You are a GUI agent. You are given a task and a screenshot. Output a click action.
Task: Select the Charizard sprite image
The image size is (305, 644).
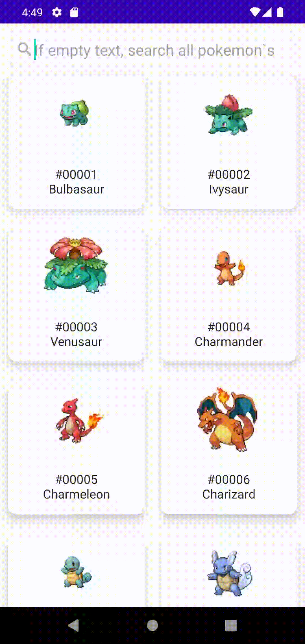pyautogui.click(x=228, y=419)
